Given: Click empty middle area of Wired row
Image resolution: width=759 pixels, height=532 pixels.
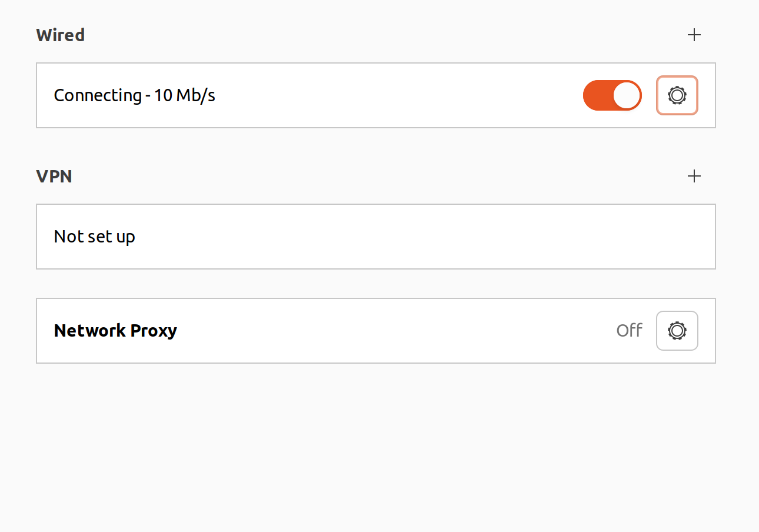Looking at the screenshot, I should click(x=382, y=95).
